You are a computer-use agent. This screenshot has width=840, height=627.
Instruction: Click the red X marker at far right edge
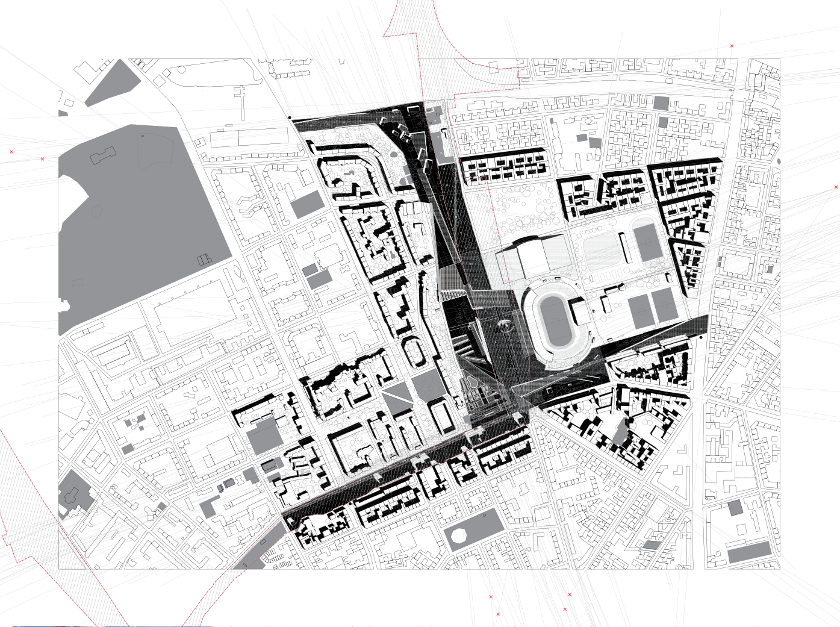[x=836, y=187]
